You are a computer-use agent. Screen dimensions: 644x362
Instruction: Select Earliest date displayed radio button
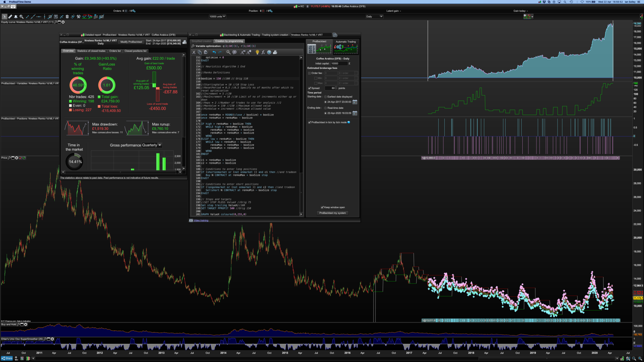point(325,97)
